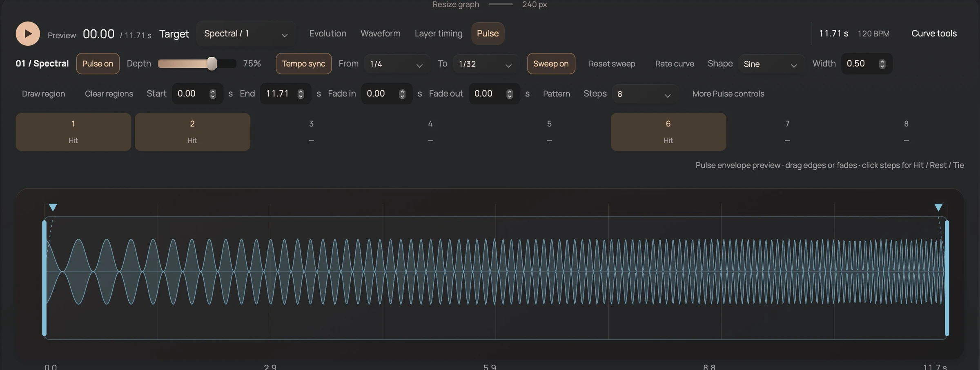Toggle pattern step 1 Hit

tap(73, 132)
